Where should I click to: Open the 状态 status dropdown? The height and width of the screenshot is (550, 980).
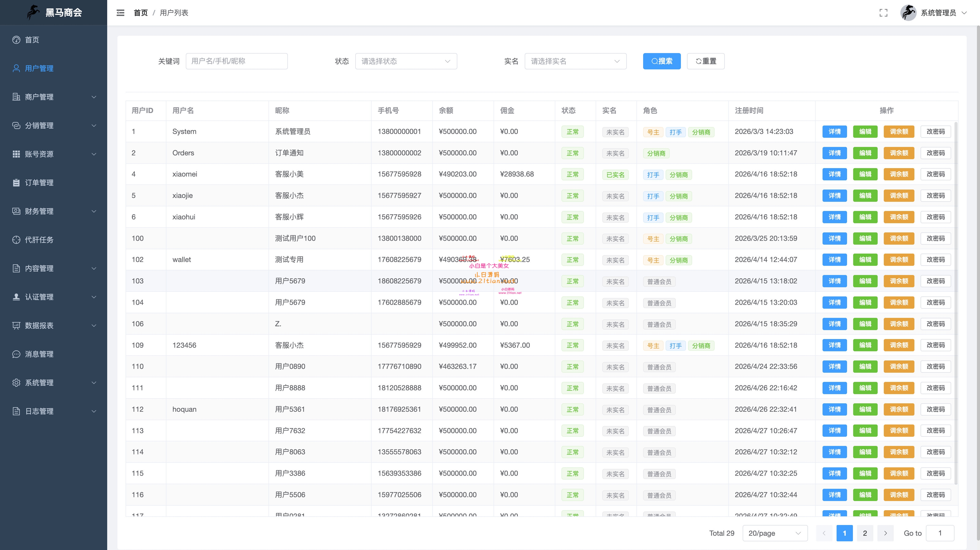point(406,61)
